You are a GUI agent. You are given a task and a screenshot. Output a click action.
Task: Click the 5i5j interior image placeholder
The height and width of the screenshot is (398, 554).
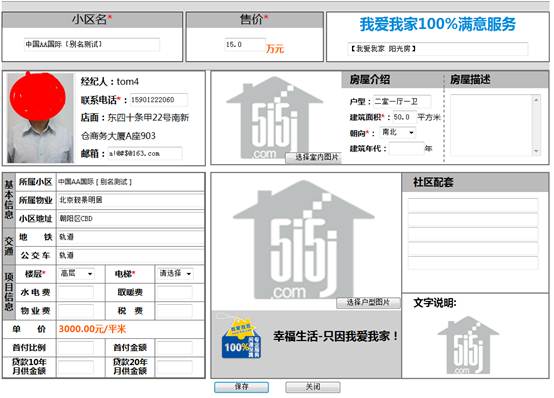coord(274,117)
